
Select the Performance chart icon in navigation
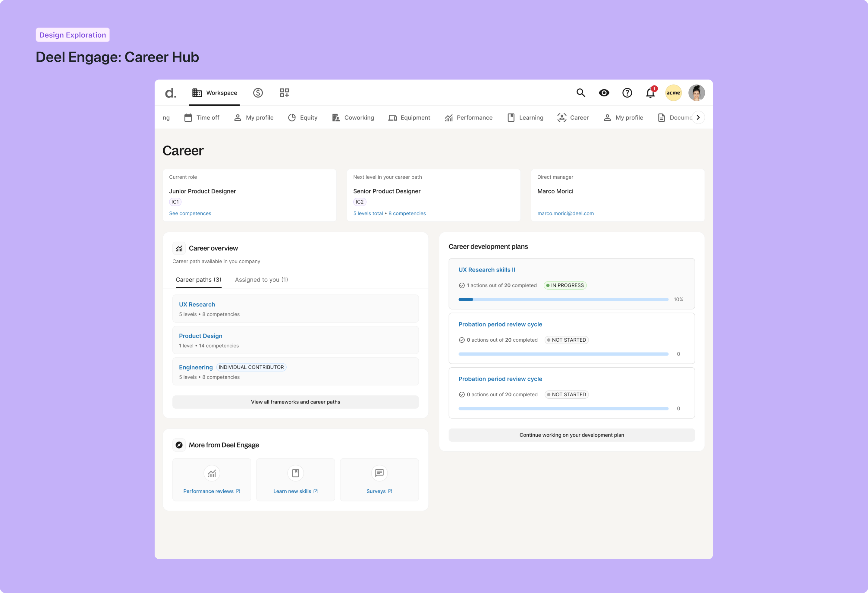[x=448, y=117]
